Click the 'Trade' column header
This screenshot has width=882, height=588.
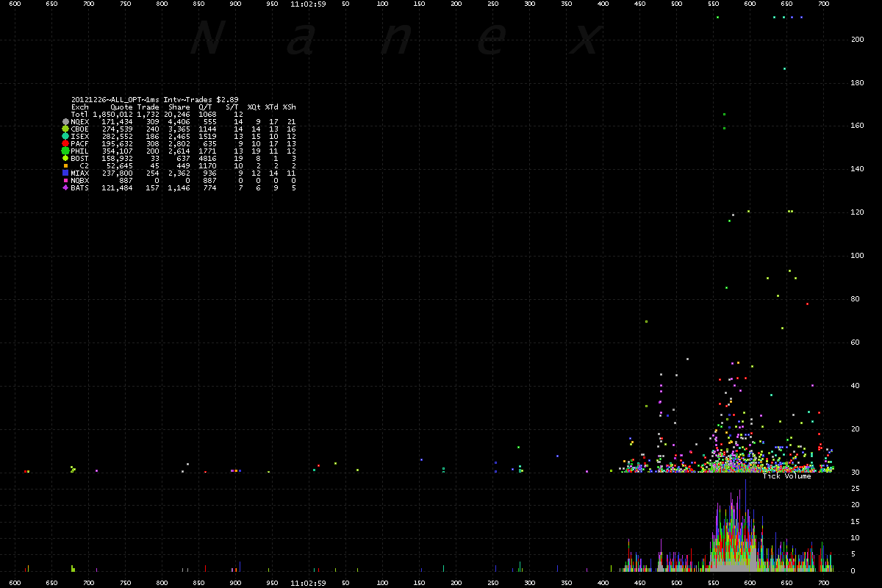(x=148, y=107)
